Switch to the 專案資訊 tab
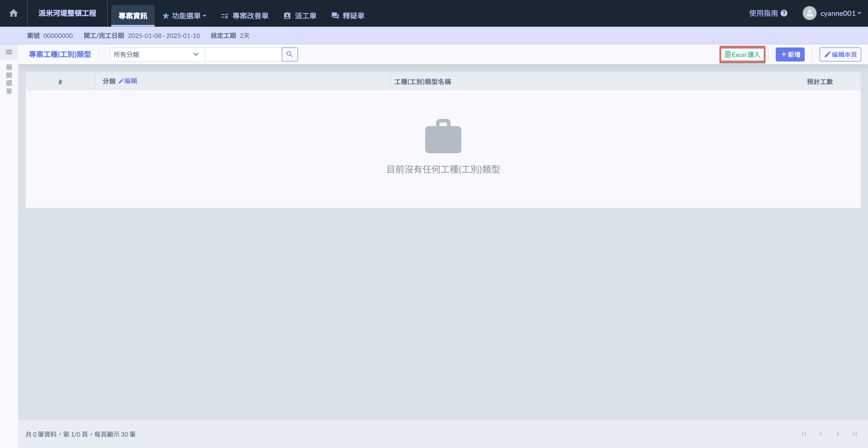The height and width of the screenshot is (448, 868). click(x=133, y=16)
